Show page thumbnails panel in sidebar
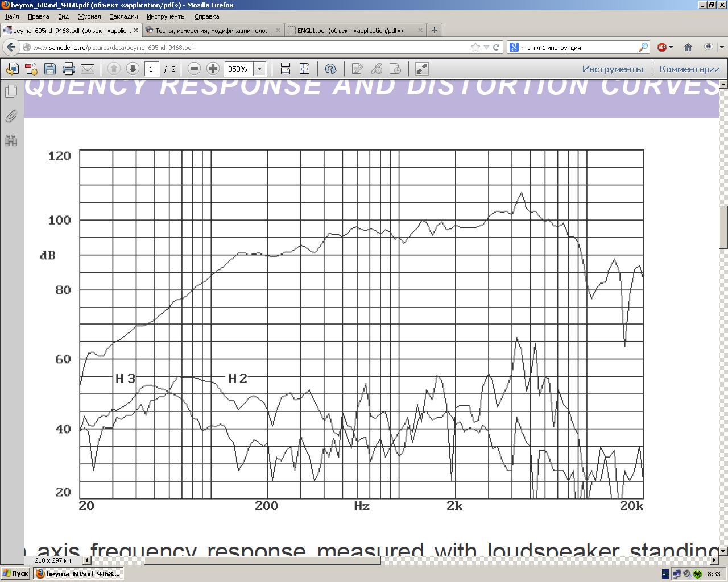This screenshot has height=582, width=728. [11, 91]
